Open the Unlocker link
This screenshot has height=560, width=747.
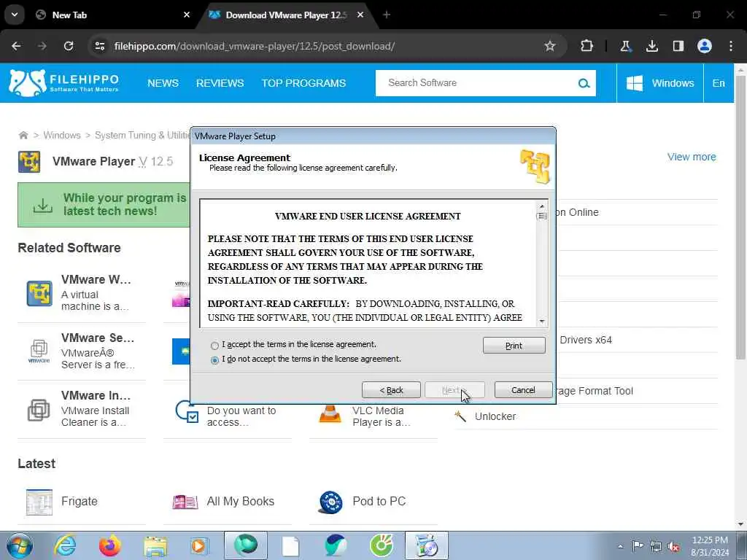pos(495,416)
